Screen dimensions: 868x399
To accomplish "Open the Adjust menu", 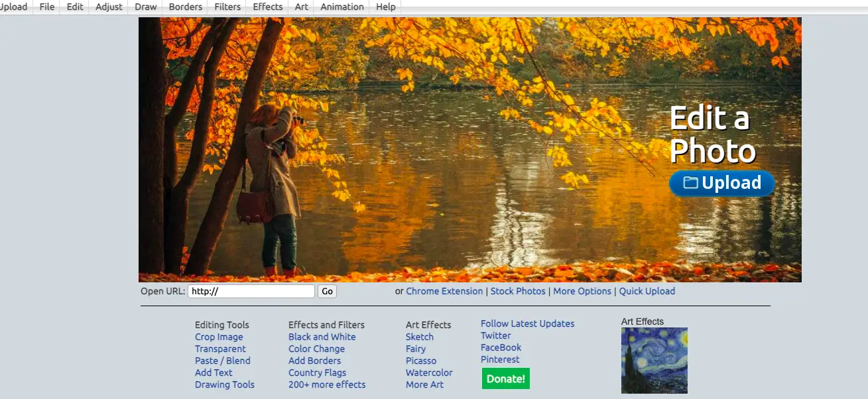I will point(109,7).
